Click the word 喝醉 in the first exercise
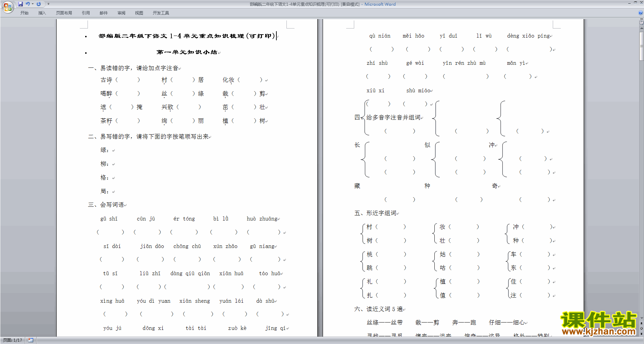Image resolution: width=644 pixels, height=344 pixels. coord(106,94)
